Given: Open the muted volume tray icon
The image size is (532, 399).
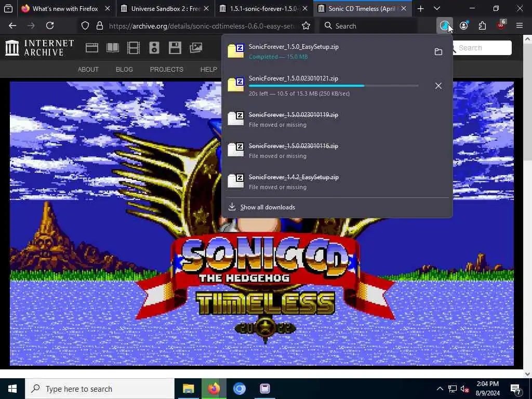Looking at the screenshot, I should pos(465,389).
